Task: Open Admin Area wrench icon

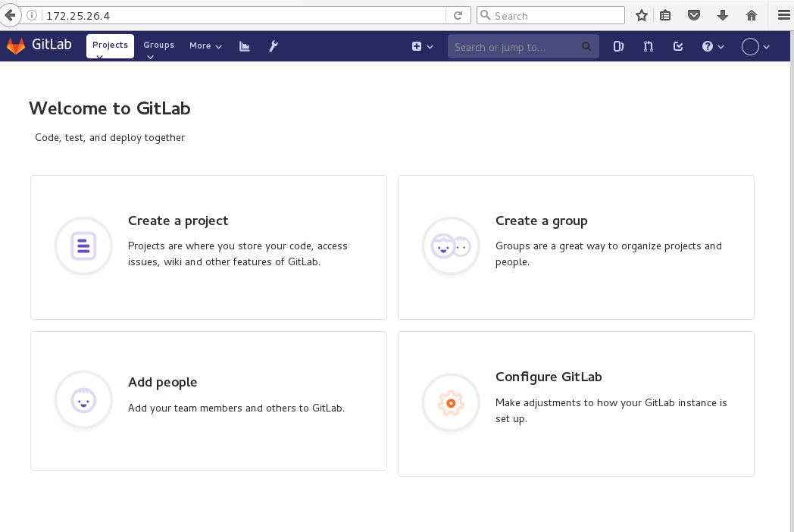Action: click(x=274, y=46)
